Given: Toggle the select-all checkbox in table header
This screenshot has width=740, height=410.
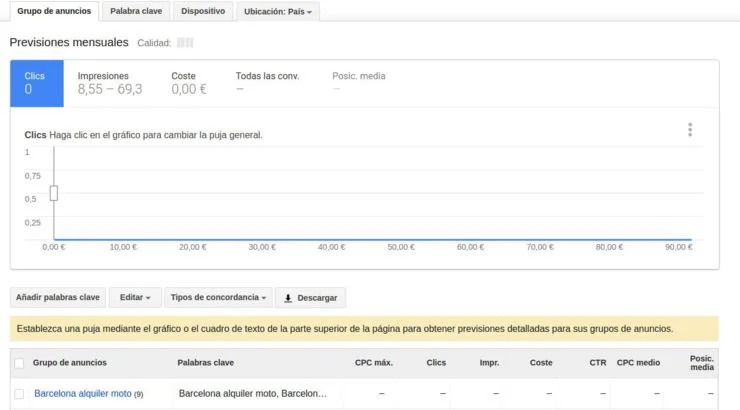Looking at the screenshot, I should [19, 363].
